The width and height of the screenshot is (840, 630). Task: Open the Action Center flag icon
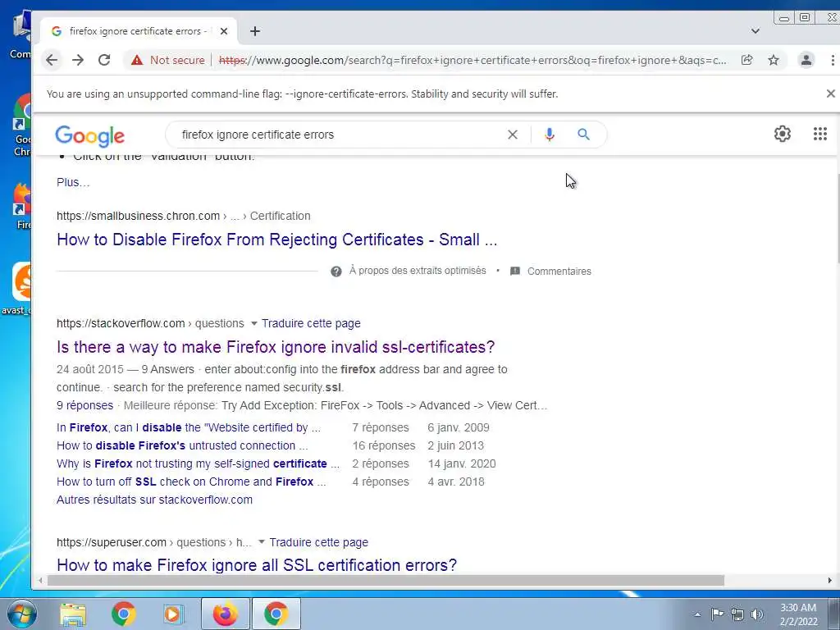pyautogui.click(x=717, y=614)
